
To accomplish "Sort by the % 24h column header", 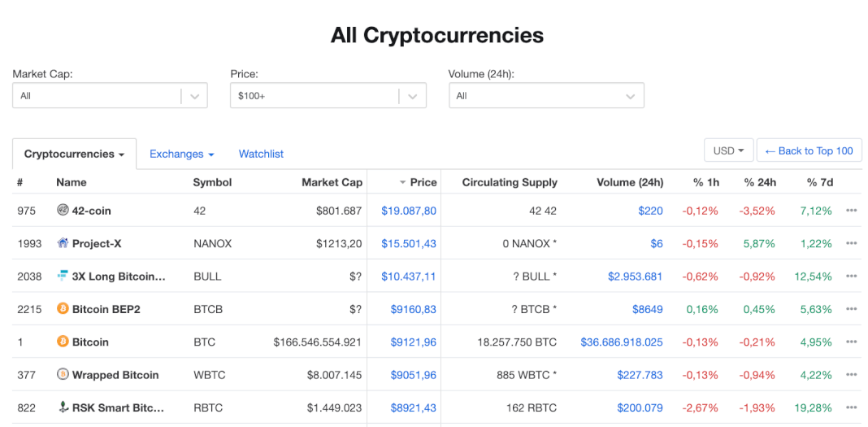I will tap(760, 182).
